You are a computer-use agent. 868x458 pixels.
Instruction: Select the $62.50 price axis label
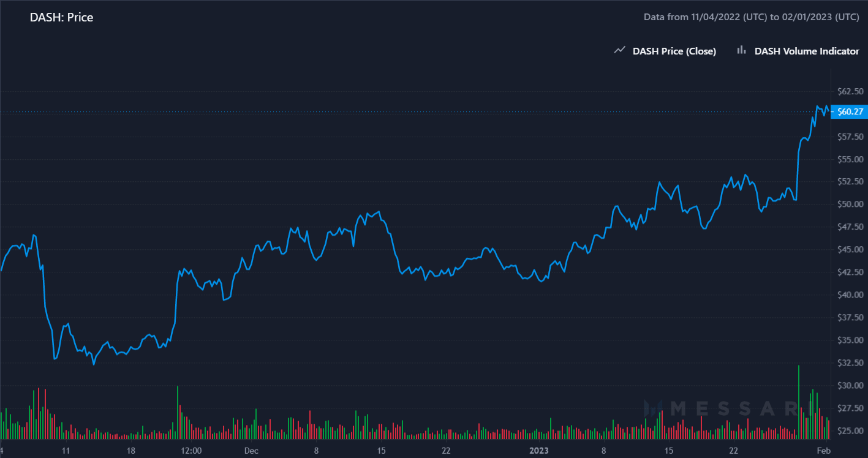click(x=850, y=91)
